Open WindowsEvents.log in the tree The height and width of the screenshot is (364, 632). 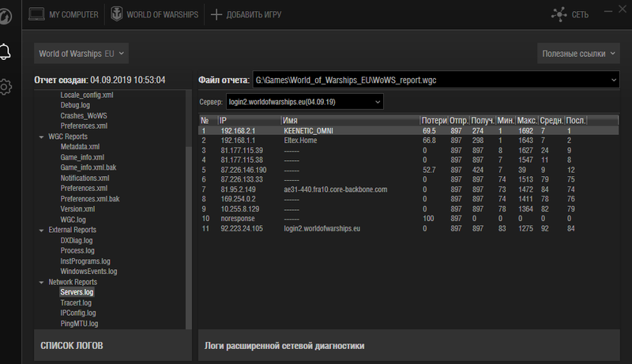pyautogui.click(x=88, y=272)
